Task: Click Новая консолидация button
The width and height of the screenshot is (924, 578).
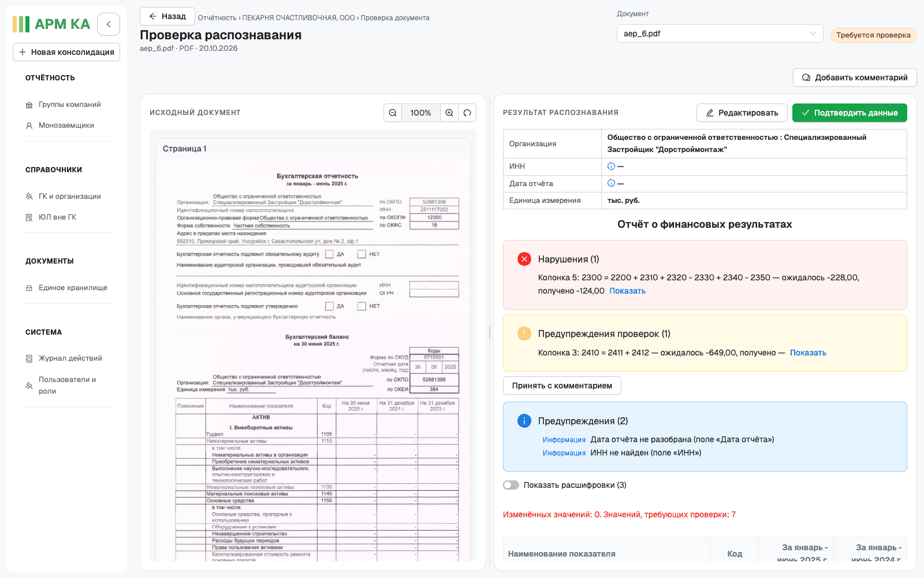Action: [x=66, y=52]
